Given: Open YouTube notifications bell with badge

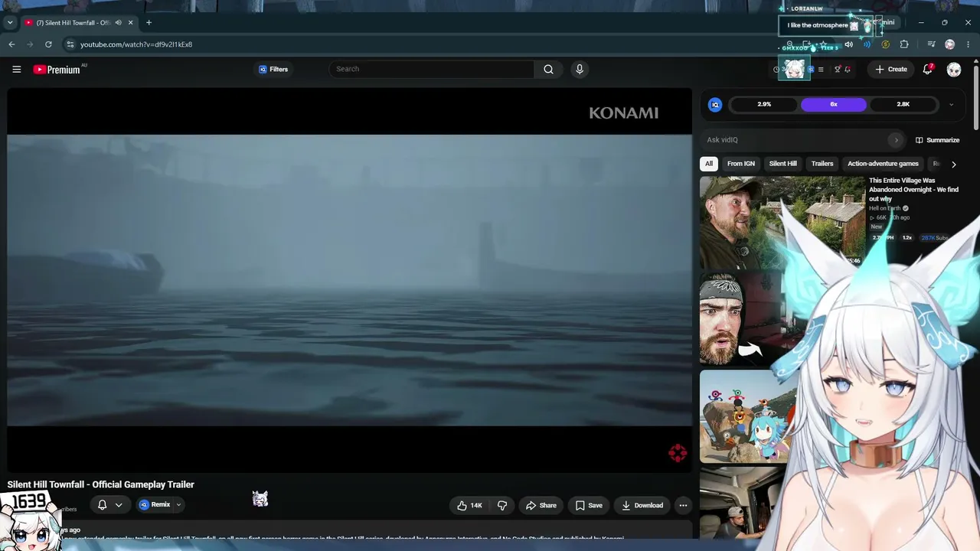Looking at the screenshot, I should pyautogui.click(x=928, y=70).
